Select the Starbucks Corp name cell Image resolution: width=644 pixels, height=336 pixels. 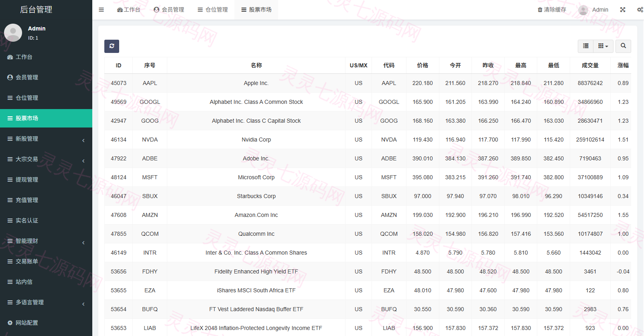tap(256, 196)
